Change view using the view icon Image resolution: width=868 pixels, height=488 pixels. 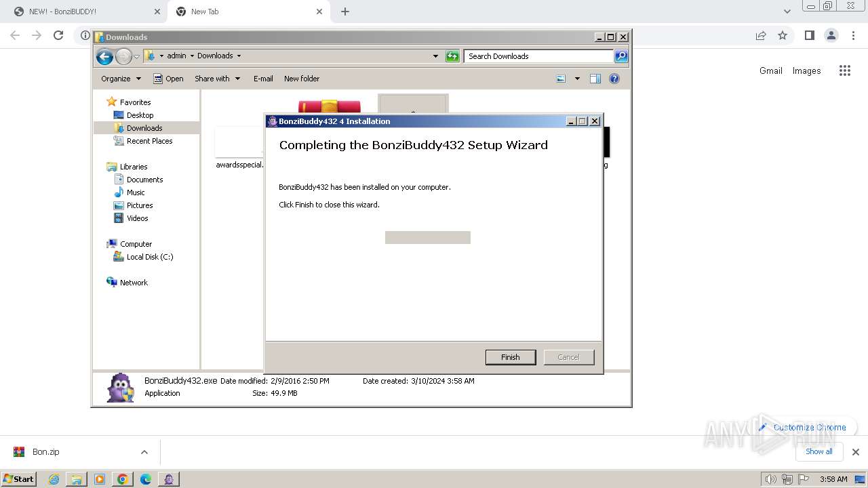tap(561, 79)
